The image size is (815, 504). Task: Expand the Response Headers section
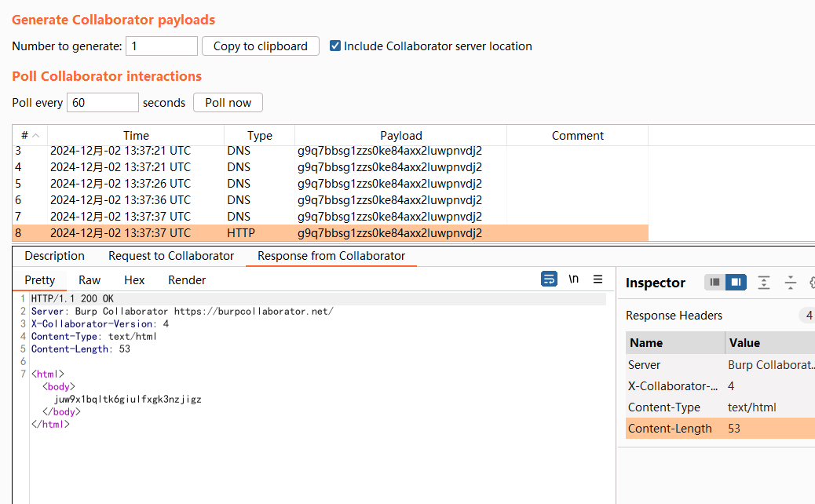pos(674,316)
